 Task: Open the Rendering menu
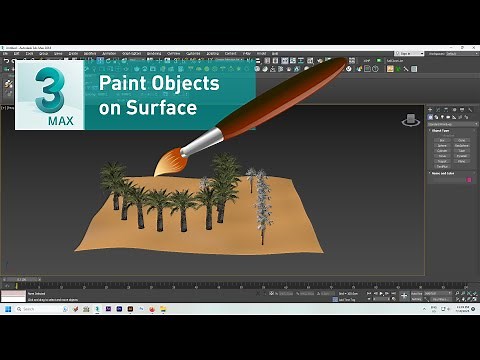pyautogui.click(x=154, y=53)
